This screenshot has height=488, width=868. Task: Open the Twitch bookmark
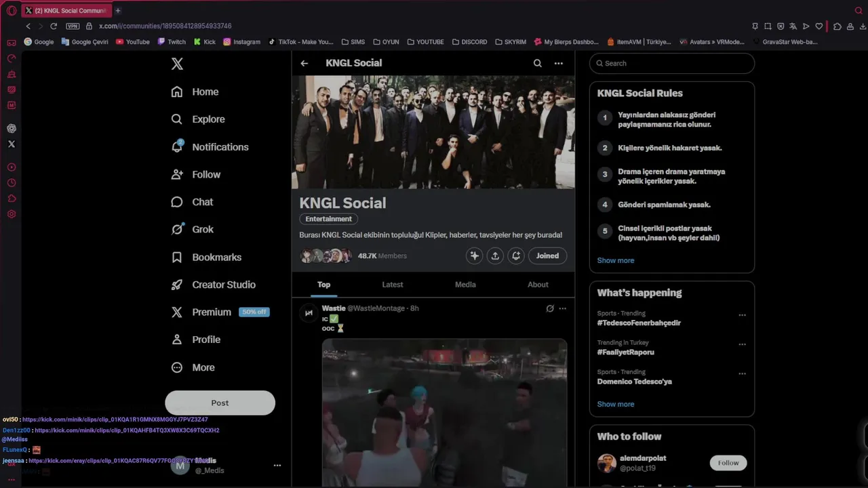click(172, 41)
